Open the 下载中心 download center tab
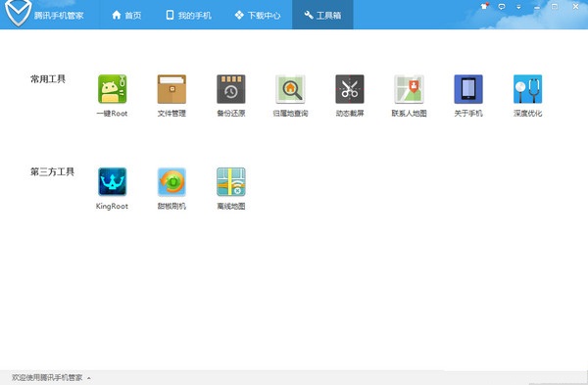 (x=257, y=15)
